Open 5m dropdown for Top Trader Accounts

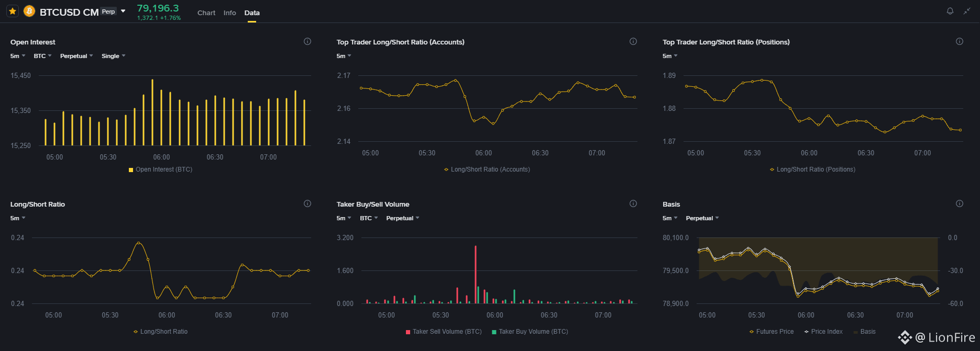pyautogui.click(x=344, y=56)
